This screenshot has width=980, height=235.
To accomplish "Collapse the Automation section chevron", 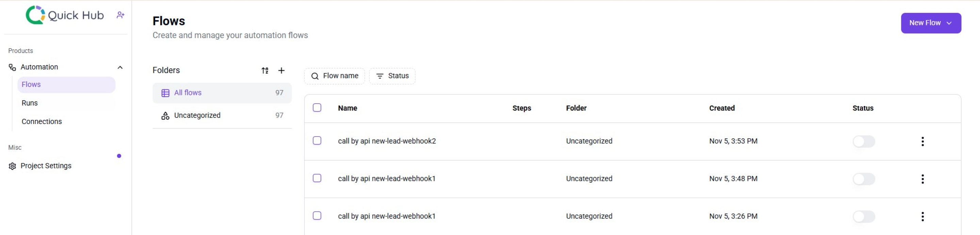I will click(120, 68).
